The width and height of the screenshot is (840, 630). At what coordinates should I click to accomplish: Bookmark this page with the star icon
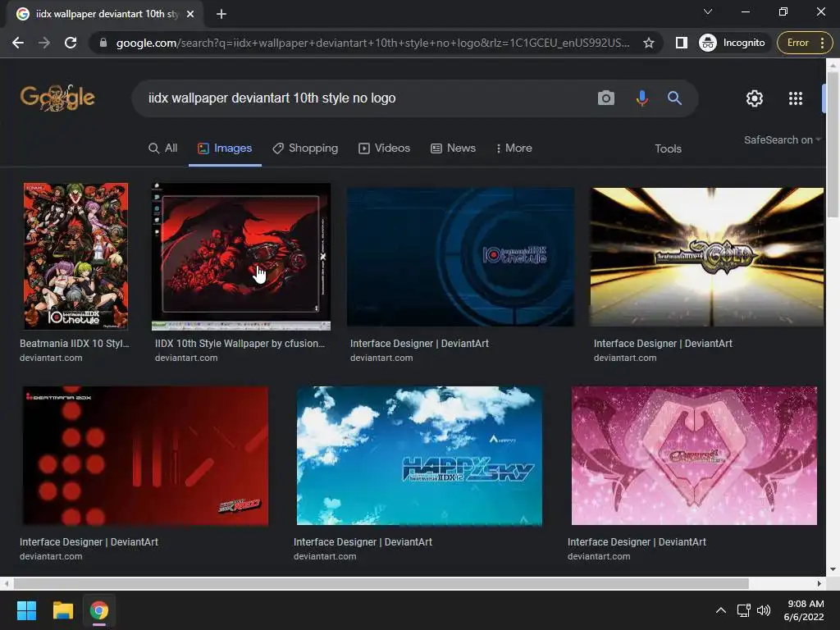[x=649, y=43]
